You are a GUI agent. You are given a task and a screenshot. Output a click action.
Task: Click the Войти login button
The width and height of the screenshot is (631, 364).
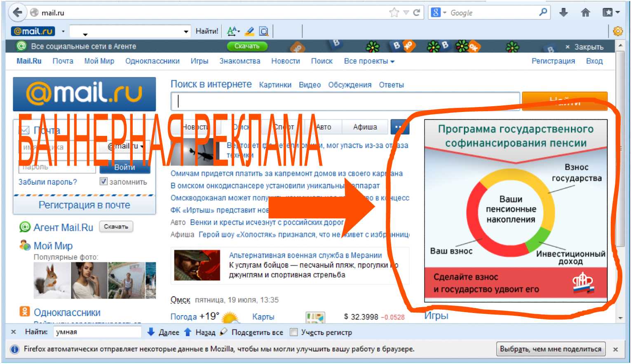124,167
